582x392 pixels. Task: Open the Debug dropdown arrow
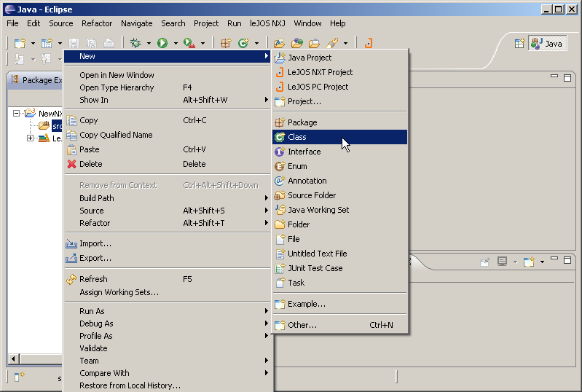pyautogui.click(x=149, y=44)
